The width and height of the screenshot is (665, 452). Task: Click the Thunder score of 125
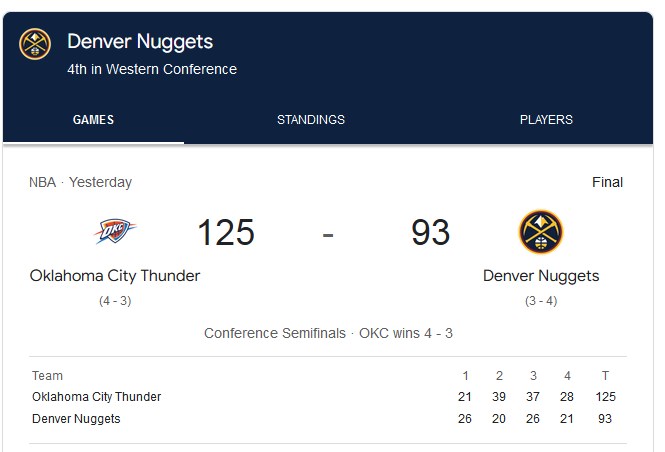(x=226, y=232)
